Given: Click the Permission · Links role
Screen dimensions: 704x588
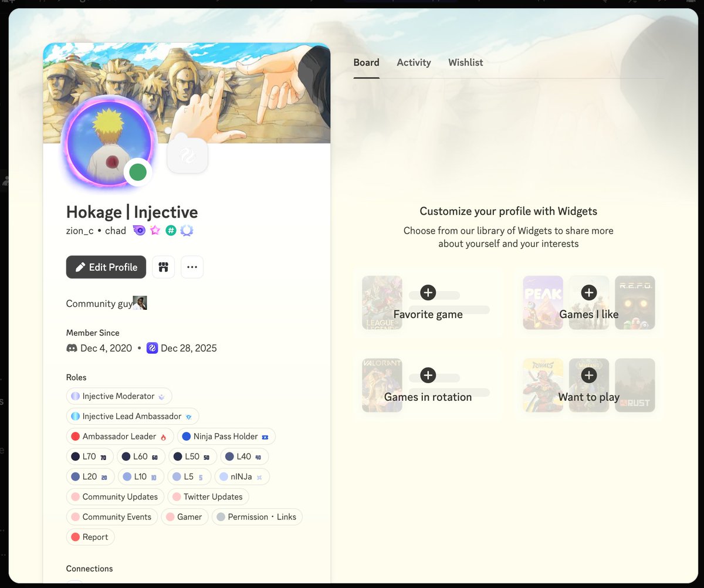Looking at the screenshot, I should point(257,516).
